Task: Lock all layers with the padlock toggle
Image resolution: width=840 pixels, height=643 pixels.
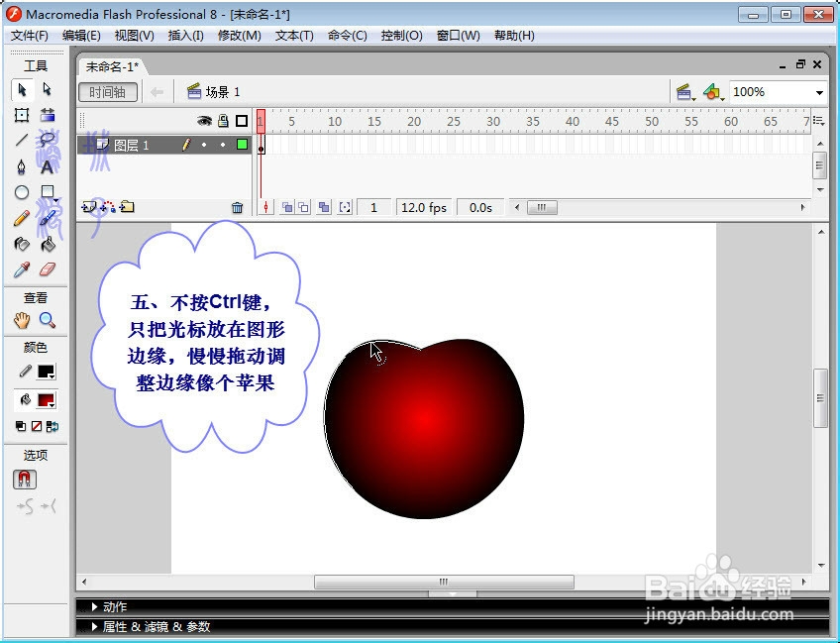Action: click(222, 120)
